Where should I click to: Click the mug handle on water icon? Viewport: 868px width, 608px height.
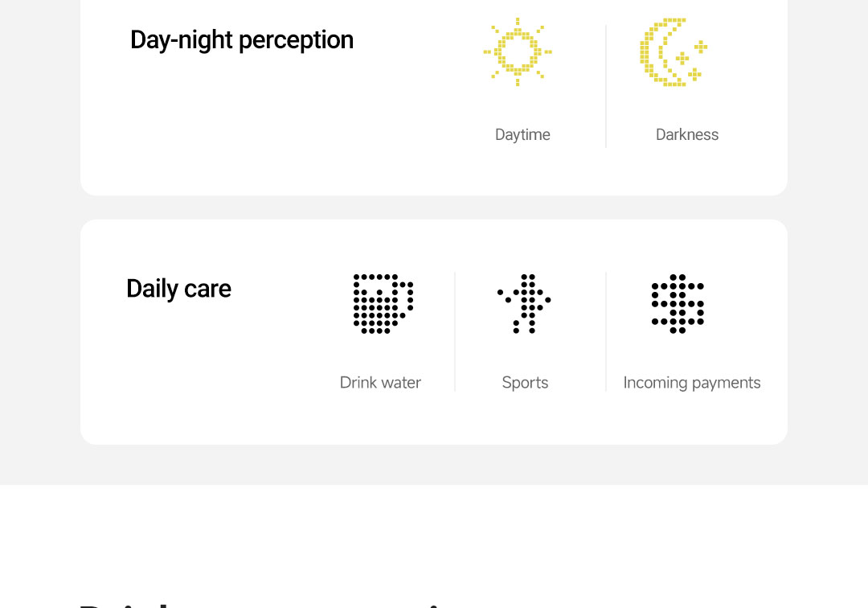[407, 300]
